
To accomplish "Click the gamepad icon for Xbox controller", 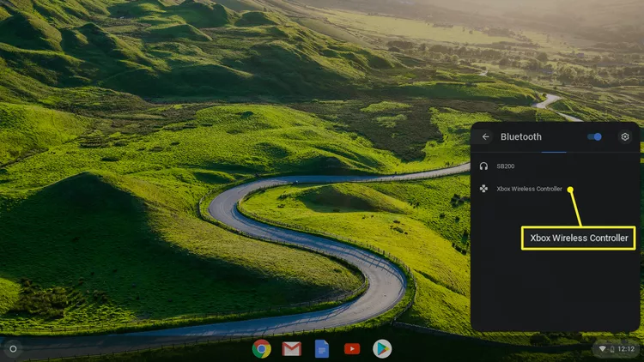I will [x=484, y=189].
